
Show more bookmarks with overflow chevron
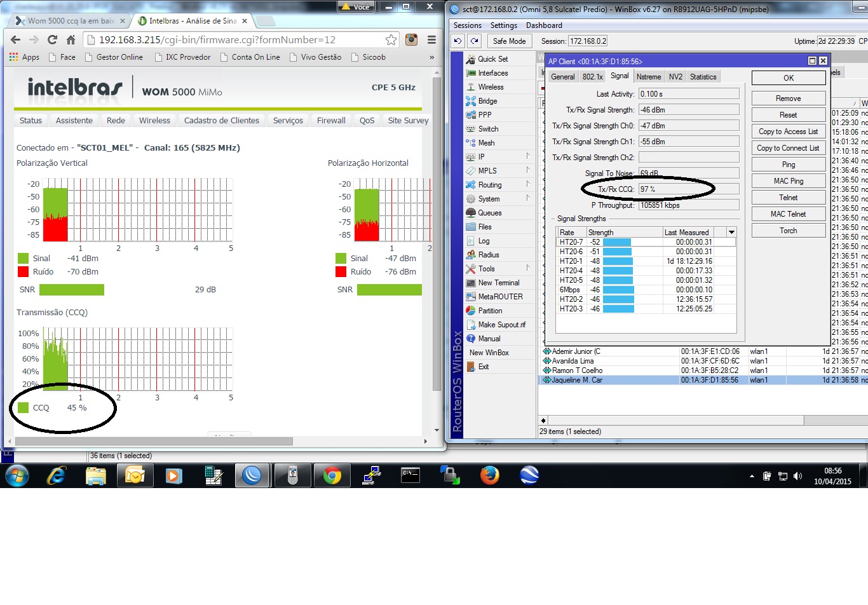click(x=432, y=57)
